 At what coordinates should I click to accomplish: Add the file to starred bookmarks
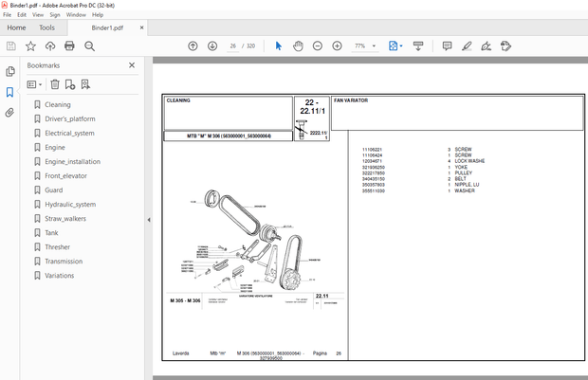30,46
